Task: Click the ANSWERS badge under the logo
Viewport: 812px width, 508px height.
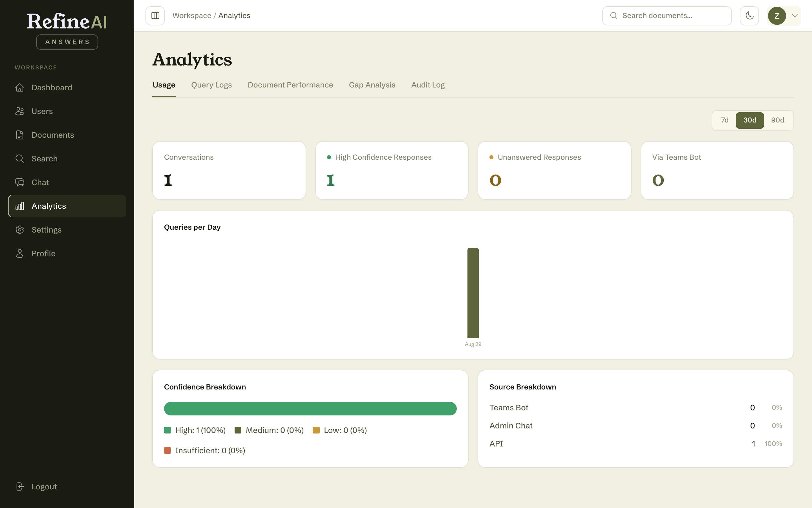Action: (x=67, y=42)
